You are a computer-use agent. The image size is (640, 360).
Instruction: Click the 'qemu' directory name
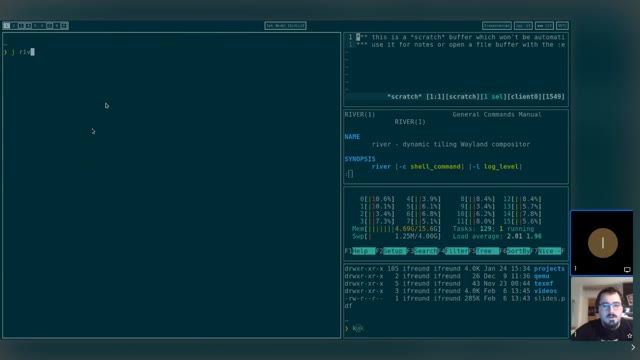(x=541, y=276)
